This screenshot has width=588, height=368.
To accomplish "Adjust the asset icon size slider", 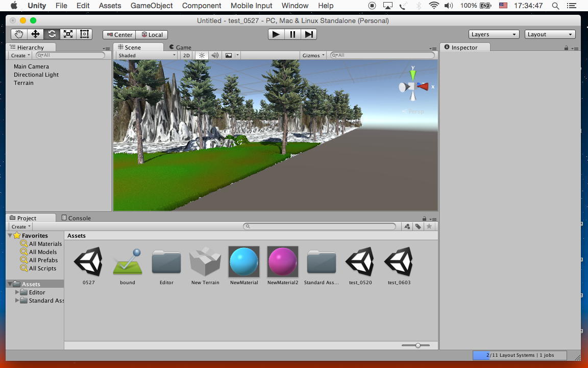I will click(418, 346).
